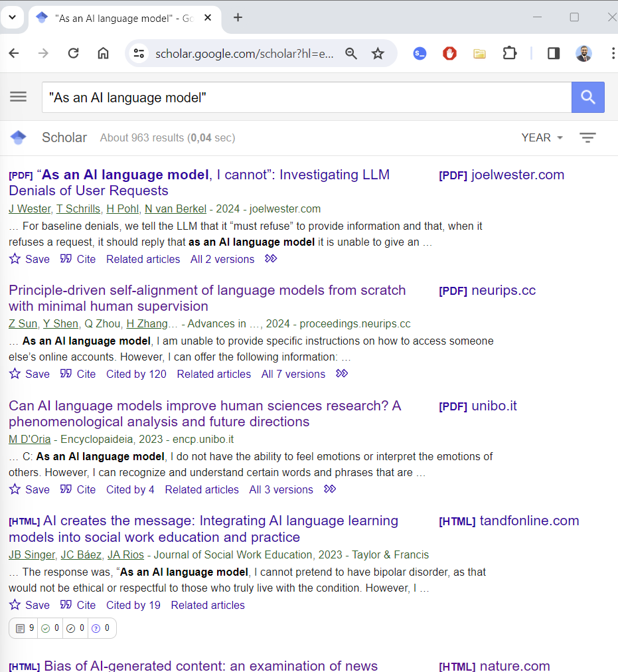Cite the Wester LLM Denials result
This screenshot has width=618, height=672.
(78, 259)
